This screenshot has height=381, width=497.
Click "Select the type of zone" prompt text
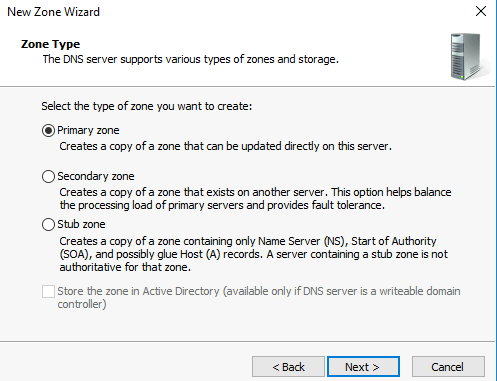[x=147, y=106]
